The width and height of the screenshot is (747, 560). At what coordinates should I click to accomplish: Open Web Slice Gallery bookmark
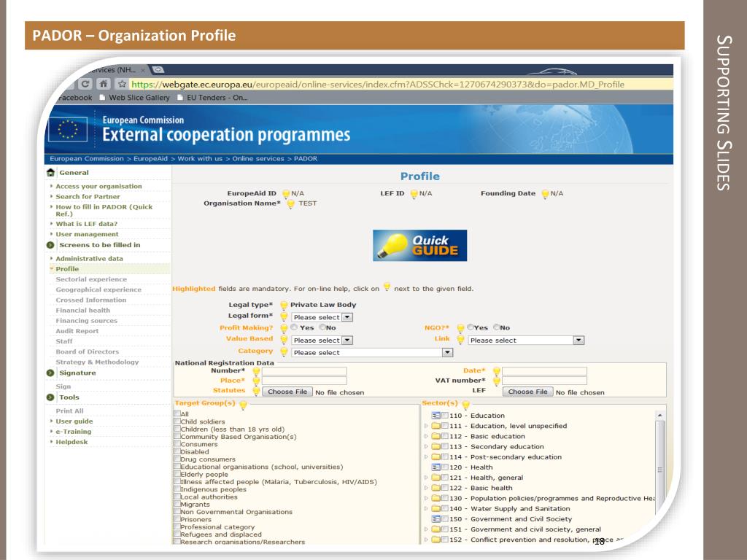(134, 98)
